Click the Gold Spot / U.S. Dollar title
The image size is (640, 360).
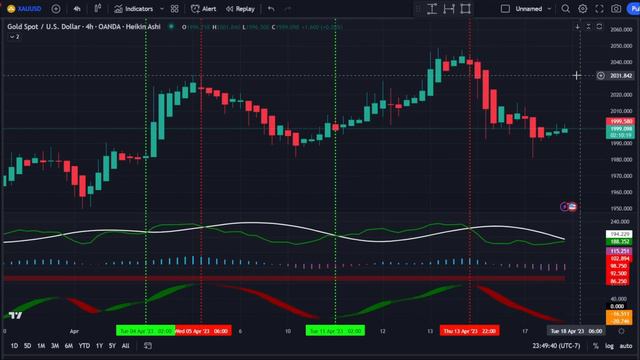pos(84,27)
